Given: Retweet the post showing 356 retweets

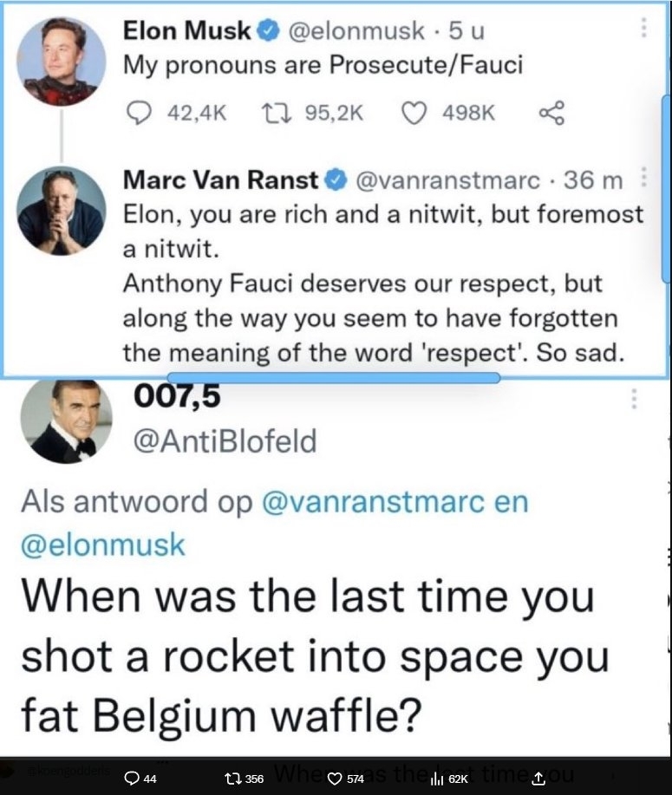Looking at the screenshot, I should pos(230,779).
